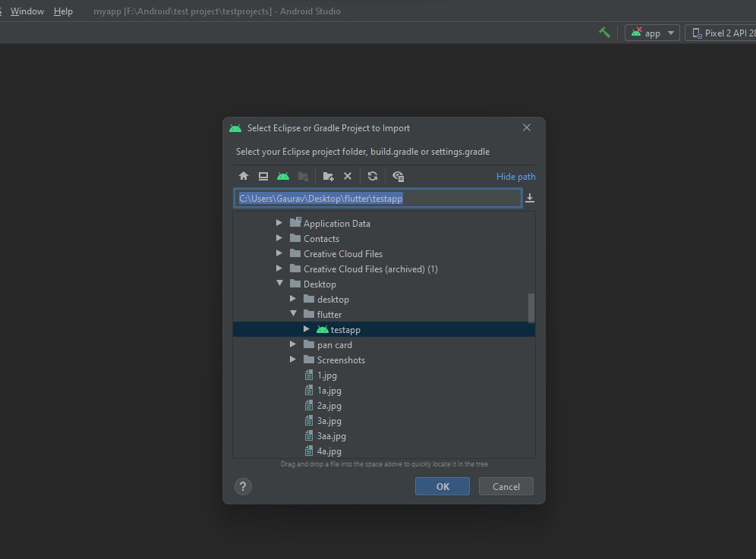Open the recent paths history arrow

click(530, 199)
